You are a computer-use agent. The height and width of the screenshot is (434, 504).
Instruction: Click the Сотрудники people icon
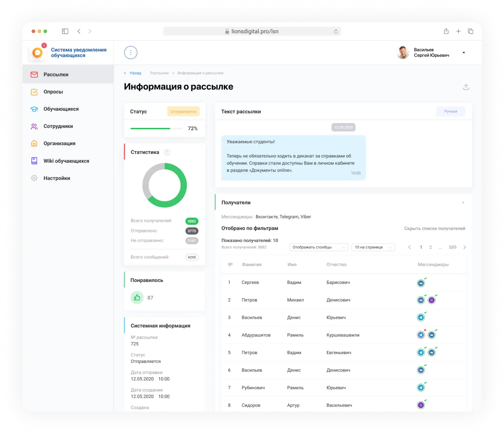pyautogui.click(x=34, y=126)
